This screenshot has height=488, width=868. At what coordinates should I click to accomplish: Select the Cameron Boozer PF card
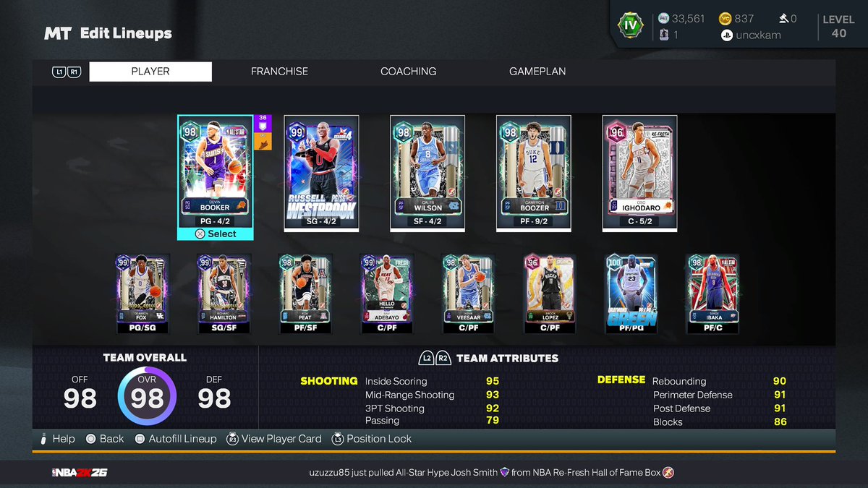(x=534, y=172)
